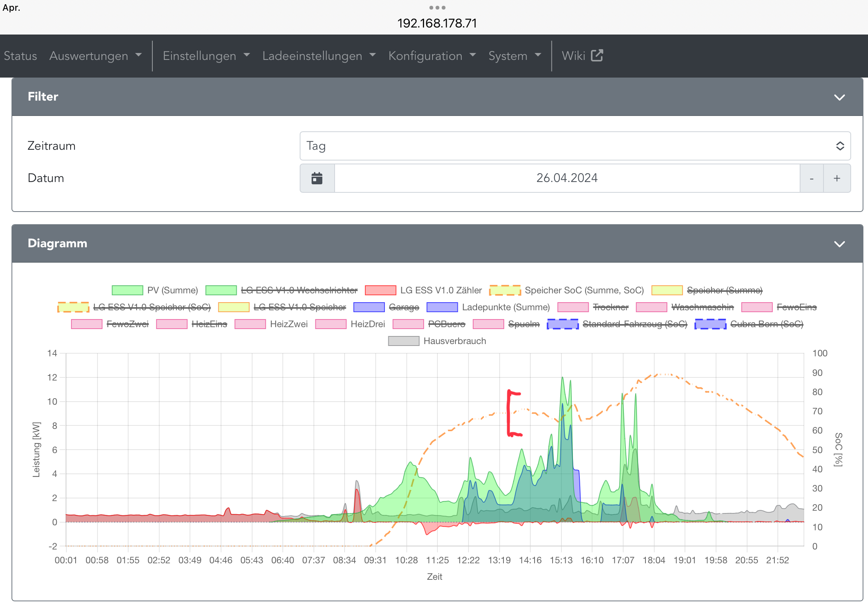Collapse the Filter panel chevron
Image resolution: width=868 pixels, height=604 pixels.
point(839,97)
